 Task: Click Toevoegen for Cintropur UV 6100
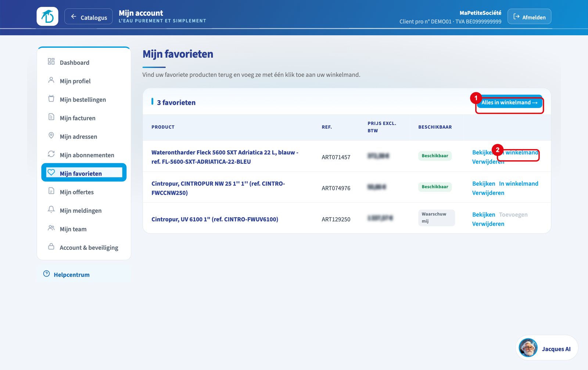tap(513, 215)
